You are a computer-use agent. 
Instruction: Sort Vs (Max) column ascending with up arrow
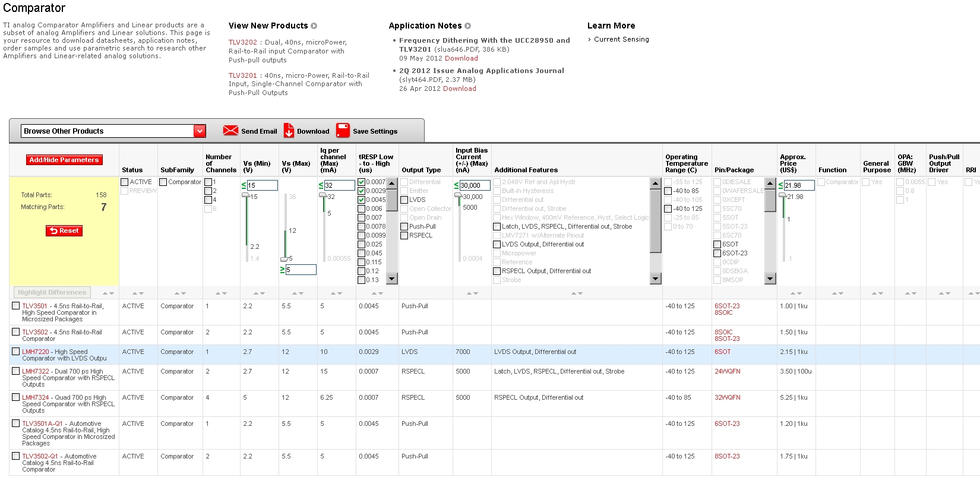click(x=295, y=293)
